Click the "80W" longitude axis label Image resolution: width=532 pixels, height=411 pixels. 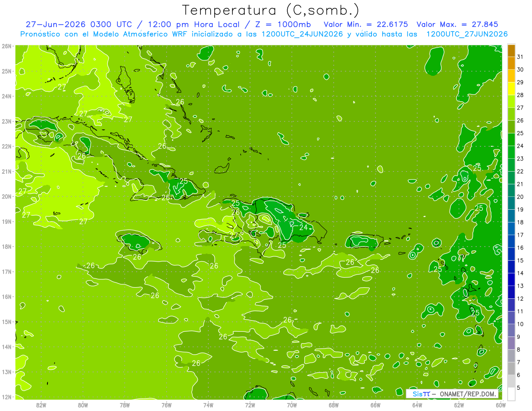[x=83, y=405]
